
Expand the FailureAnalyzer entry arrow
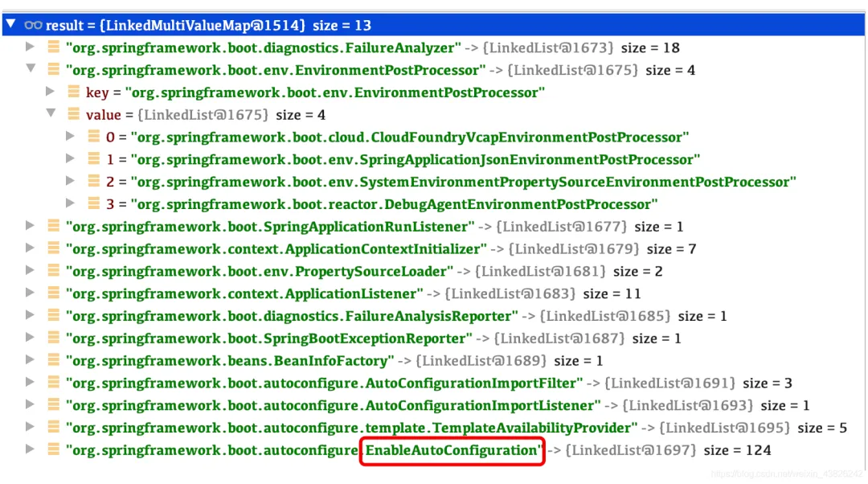pyautogui.click(x=31, y=48)
